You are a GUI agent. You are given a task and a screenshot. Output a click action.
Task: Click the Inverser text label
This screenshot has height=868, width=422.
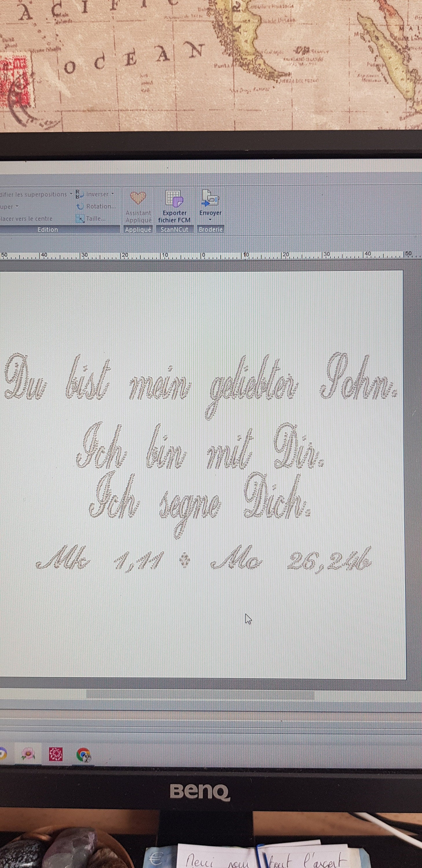pos(98,194)
